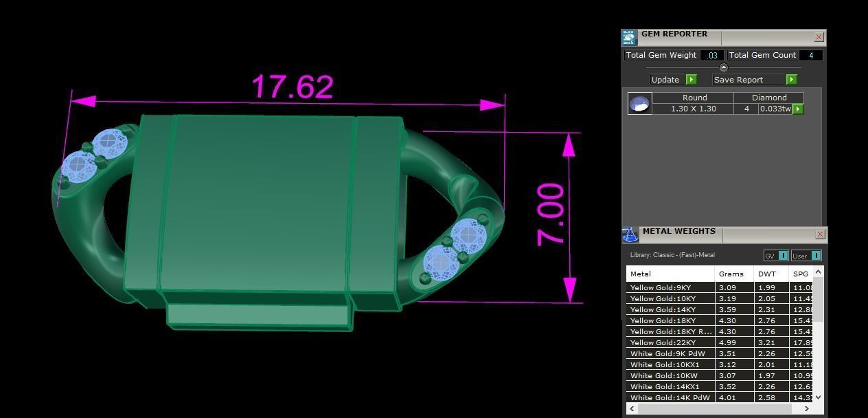Sort by the Grams column header

[x=734, y=274]
